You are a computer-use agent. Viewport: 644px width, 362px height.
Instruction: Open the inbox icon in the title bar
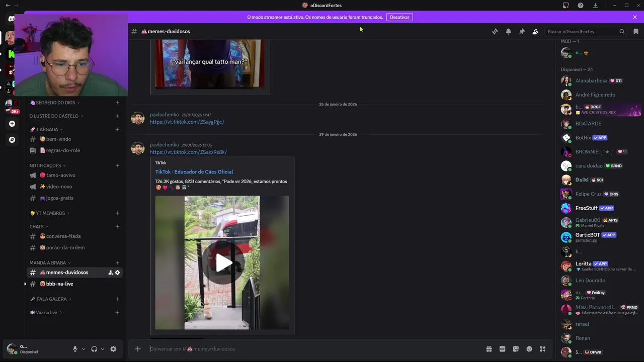pyautogui.click(x=566, y=6)
